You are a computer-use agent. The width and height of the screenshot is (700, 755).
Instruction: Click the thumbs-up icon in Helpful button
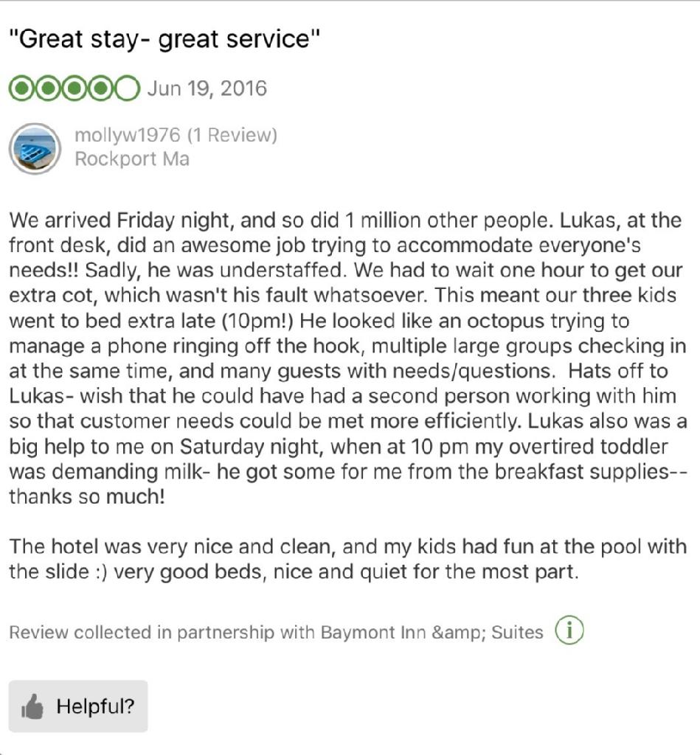pyautogui.click(x=32, y=707)
